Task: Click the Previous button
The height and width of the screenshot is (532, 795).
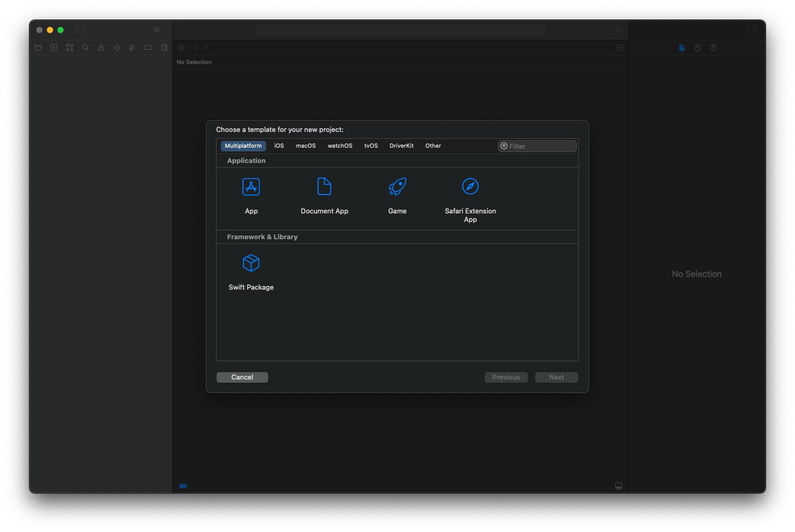Action: click(506, 377)
